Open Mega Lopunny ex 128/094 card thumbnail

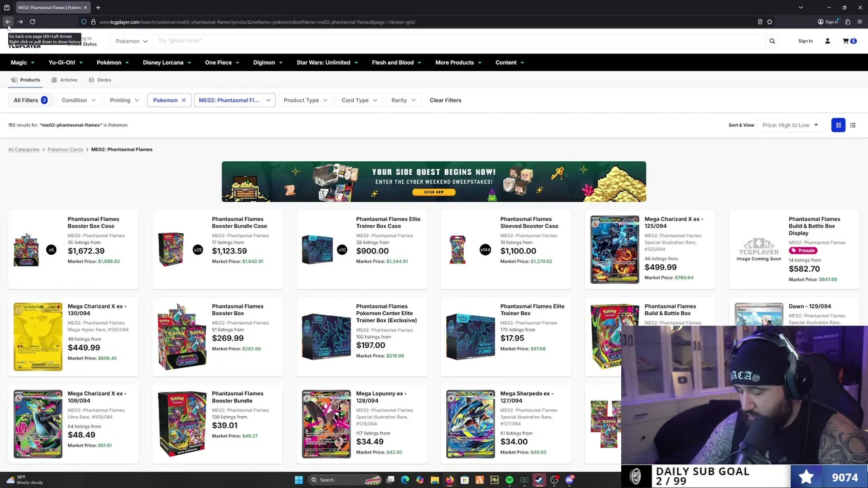pos(326,424)
